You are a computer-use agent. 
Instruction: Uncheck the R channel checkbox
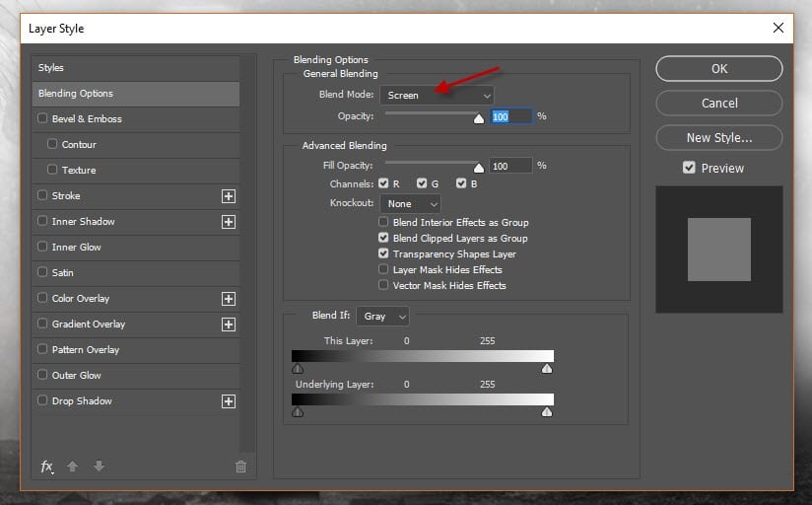click(383, 183)
